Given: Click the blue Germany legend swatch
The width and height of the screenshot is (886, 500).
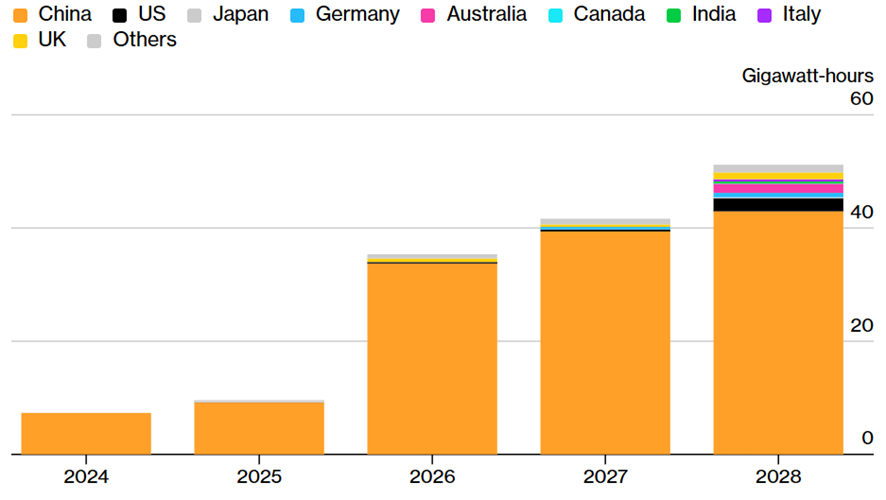Looking at the screenshot, I should point(296,15).
